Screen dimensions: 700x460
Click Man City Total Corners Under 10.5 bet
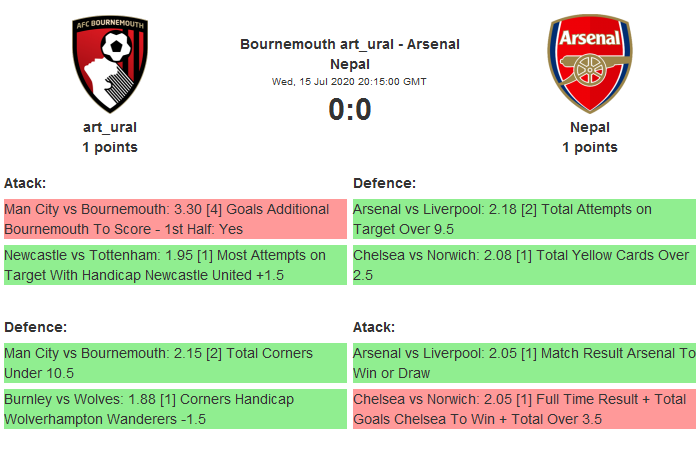[175, 363]
